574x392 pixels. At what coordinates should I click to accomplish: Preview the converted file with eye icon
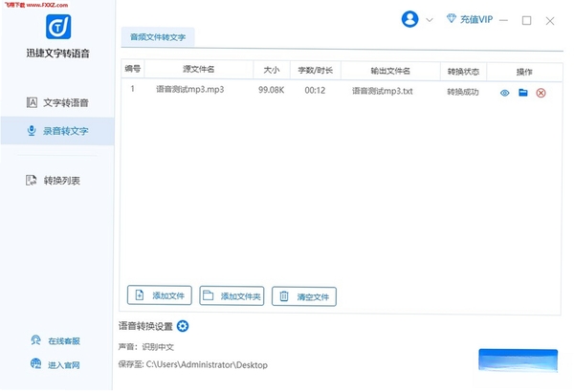(504, 93)
